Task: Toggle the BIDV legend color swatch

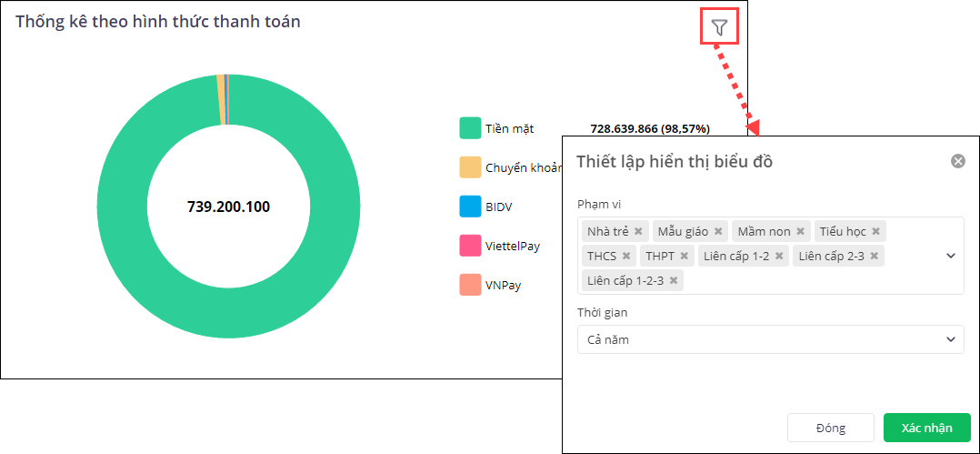Action: (470, 207)
